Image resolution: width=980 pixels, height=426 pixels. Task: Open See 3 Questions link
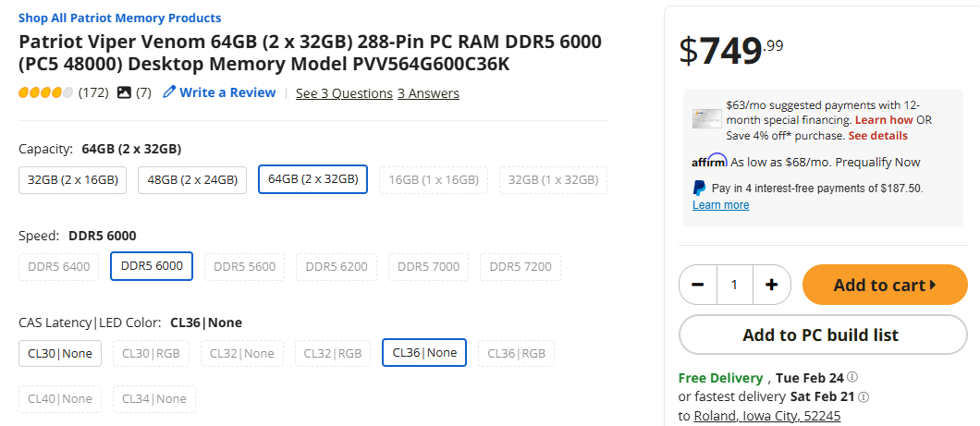(344, 93)
